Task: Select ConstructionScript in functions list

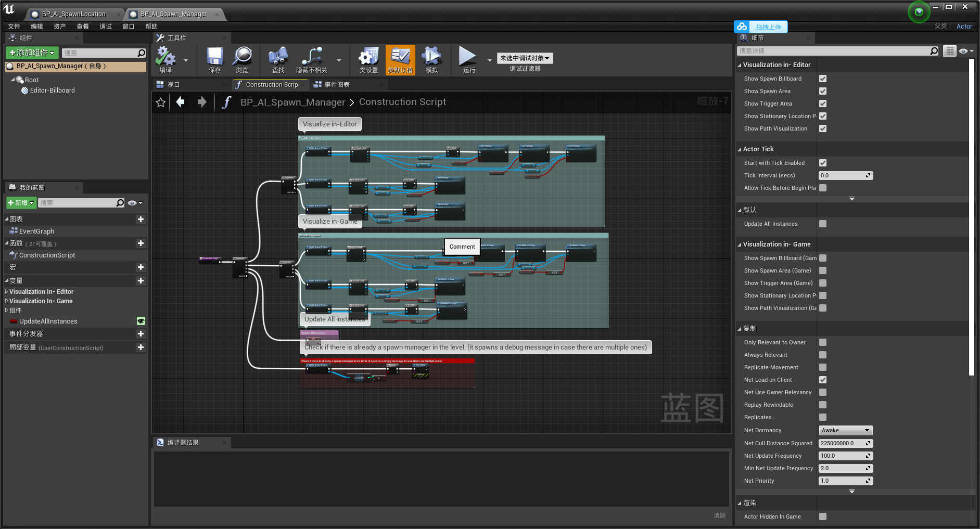Action: pos(47,255)
